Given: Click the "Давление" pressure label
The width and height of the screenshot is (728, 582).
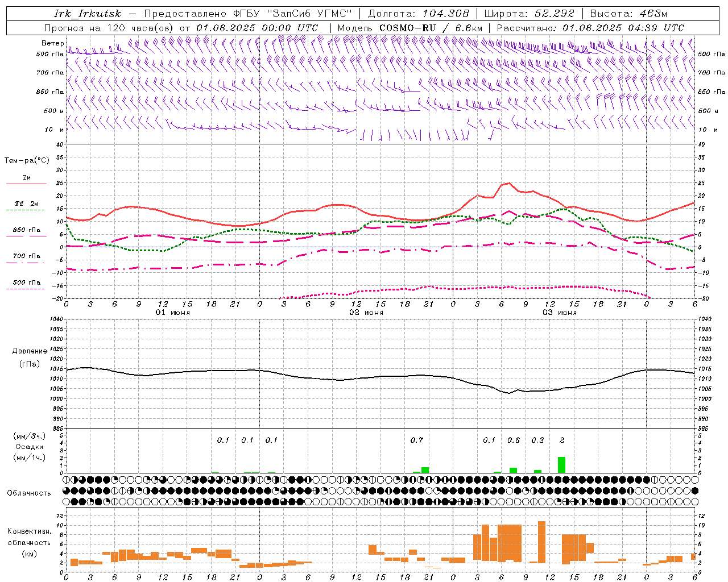Looking at the screenshot, I should click(x=30, y=351).
